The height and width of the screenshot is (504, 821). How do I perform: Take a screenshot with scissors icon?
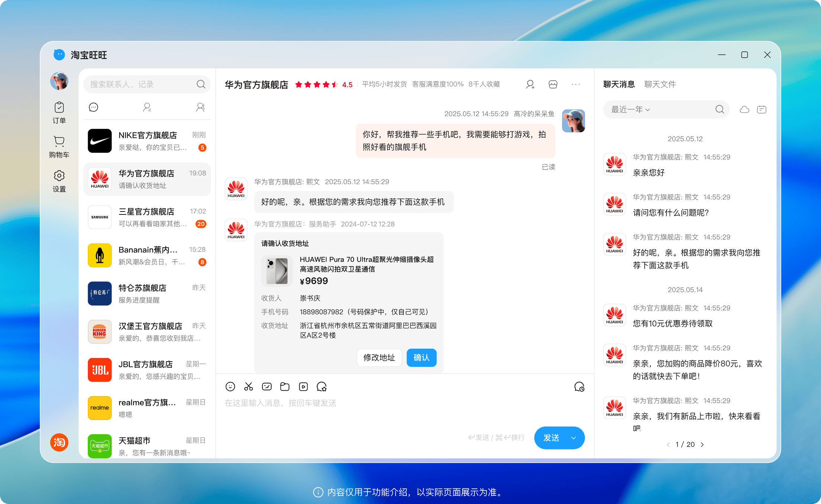(248, 387)
